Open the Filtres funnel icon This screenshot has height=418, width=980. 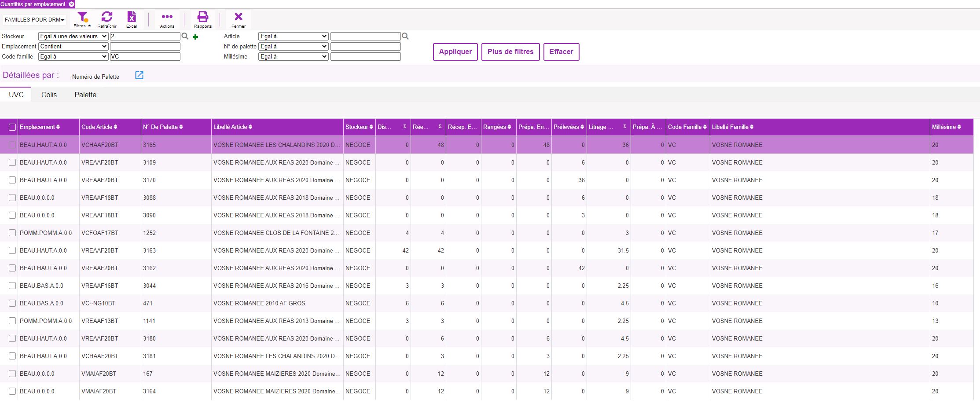click(82, 17)
